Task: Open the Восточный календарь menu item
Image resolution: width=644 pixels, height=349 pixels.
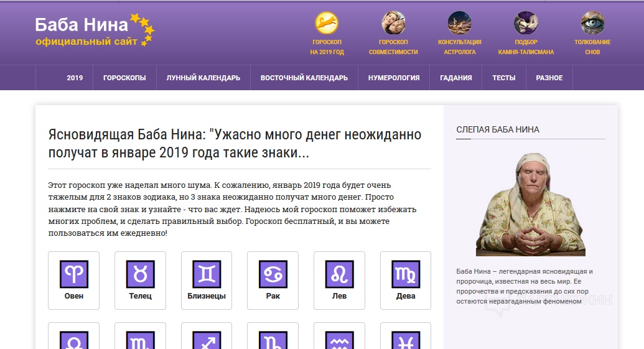Action: (304, 78)
